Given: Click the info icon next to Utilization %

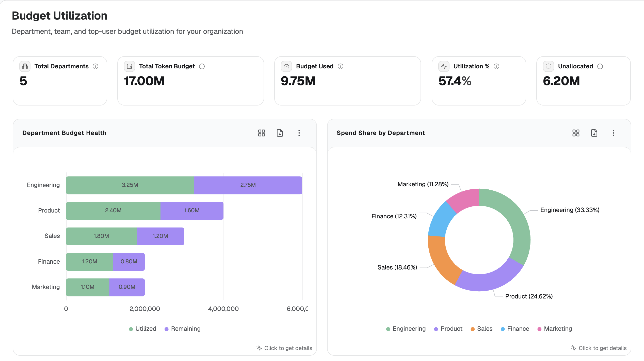Looking at the screenshot, I should pos(496,66).
